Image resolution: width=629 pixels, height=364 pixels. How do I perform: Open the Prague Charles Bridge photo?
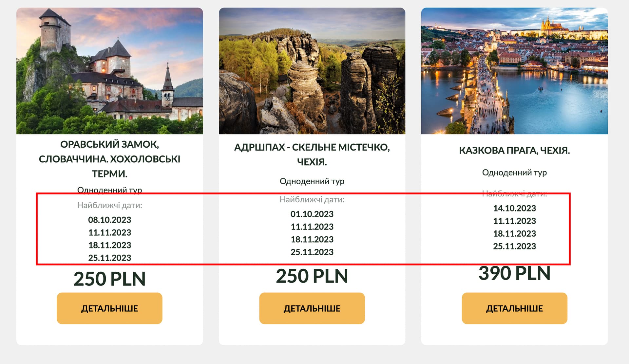pos(514,71)
